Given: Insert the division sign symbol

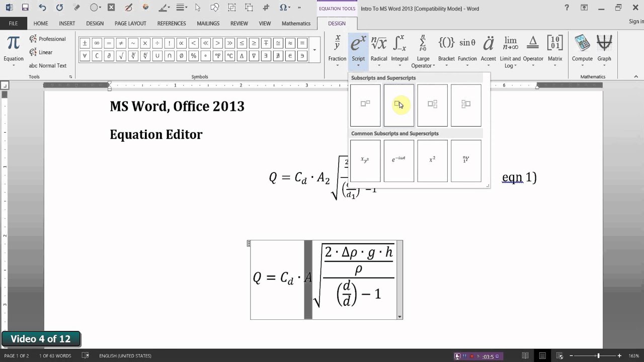Looking at the screenshot, I should 157,43.
